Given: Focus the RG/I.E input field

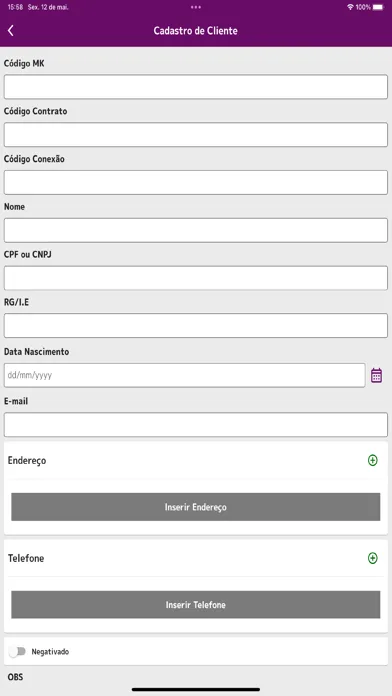Looking at the screenshot, I should click(x=196, y=325).
